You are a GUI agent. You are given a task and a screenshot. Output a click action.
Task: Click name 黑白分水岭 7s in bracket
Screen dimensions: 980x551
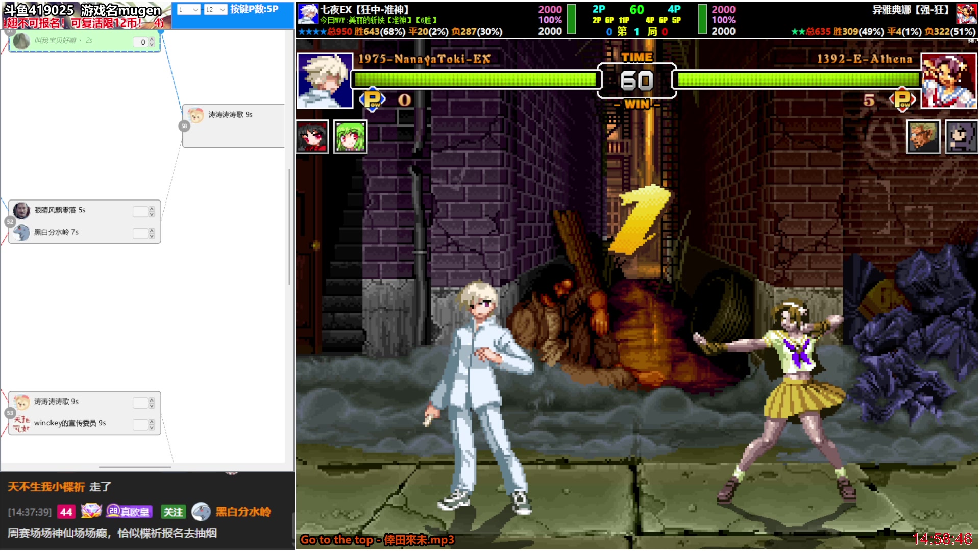point(56,232)
